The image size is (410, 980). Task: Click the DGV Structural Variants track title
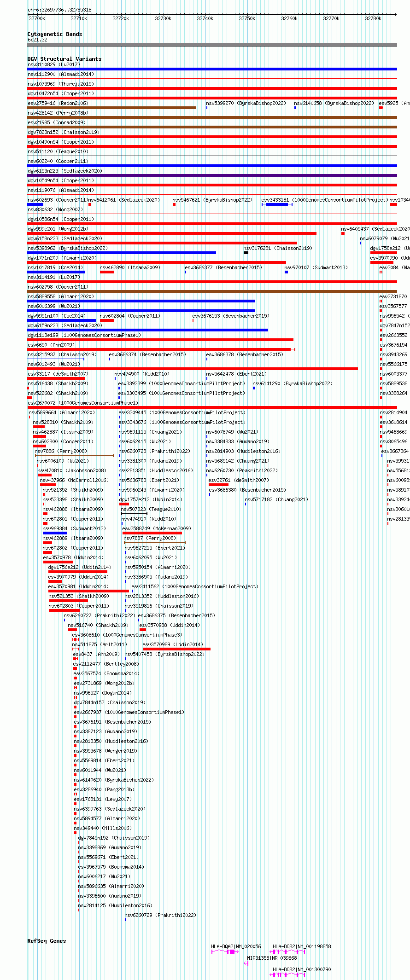coord(64,59)
